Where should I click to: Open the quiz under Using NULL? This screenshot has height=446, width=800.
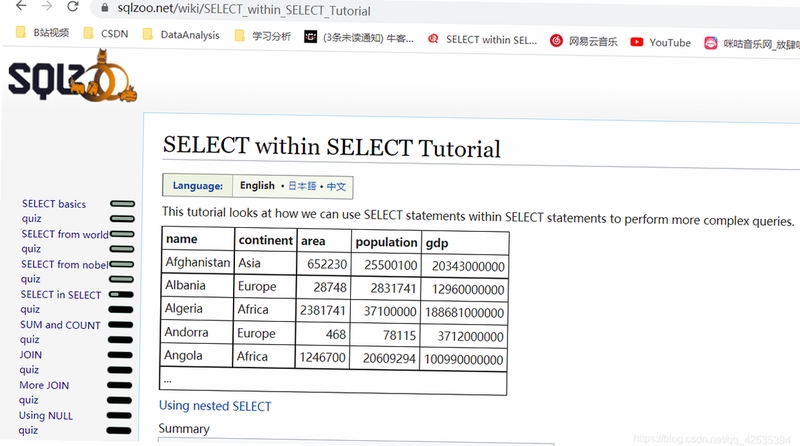28,430
